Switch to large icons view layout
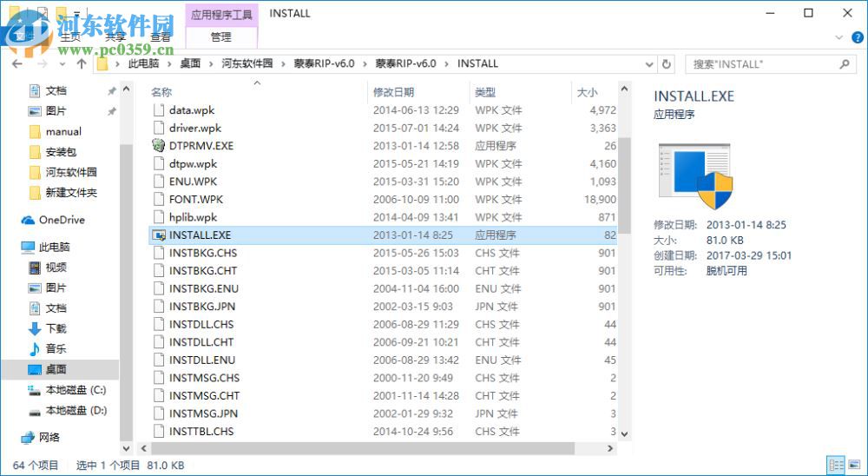The height and width of the screenshot is (476, 868). coord(854,465)
